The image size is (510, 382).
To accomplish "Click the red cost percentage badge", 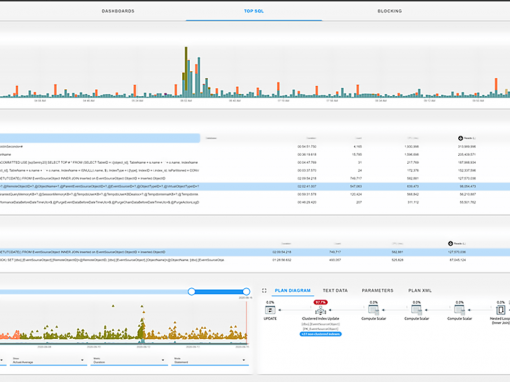I will point(320,302).
